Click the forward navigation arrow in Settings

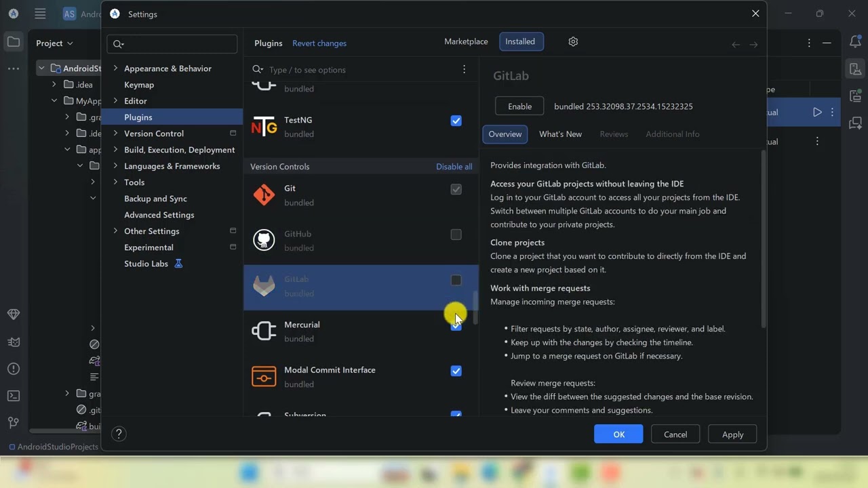(753, 44)
